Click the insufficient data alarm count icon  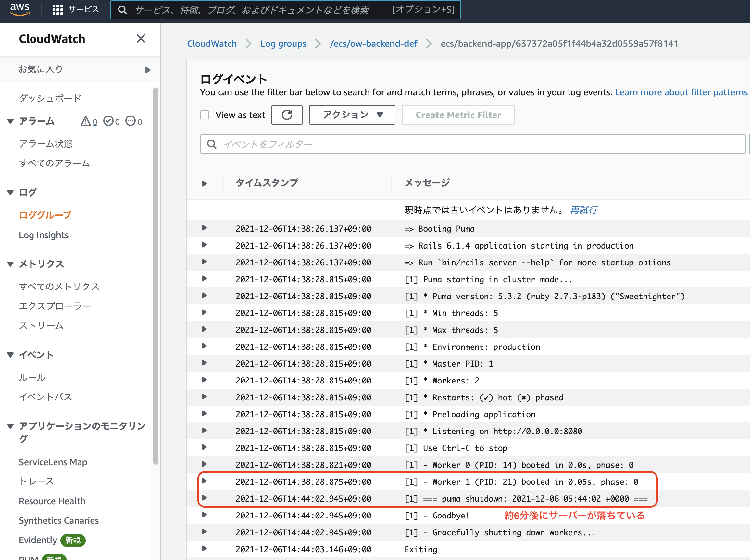(x=131, y=121)
